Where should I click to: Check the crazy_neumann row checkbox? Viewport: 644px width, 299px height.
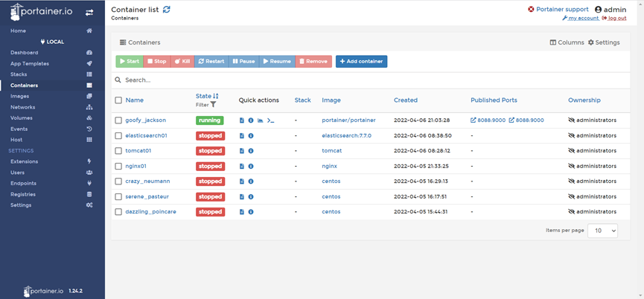click(x=118, y=181)
